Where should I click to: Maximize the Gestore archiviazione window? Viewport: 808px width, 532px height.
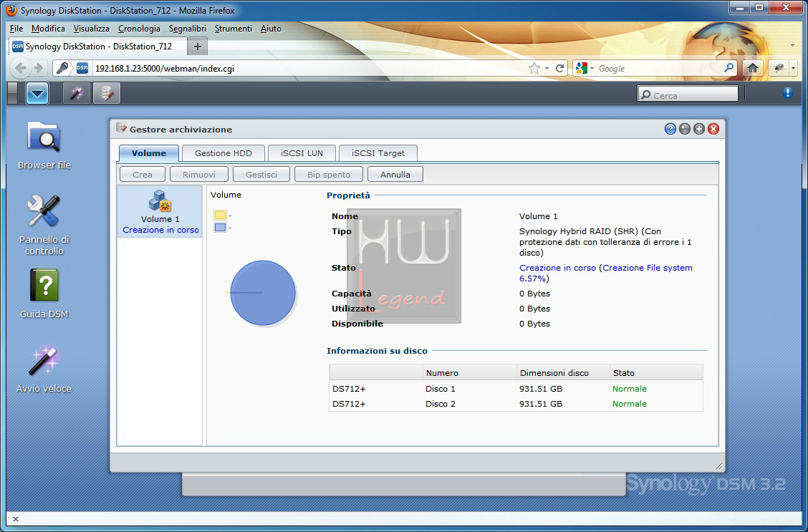pyautogui.click(x=698, y=130)
